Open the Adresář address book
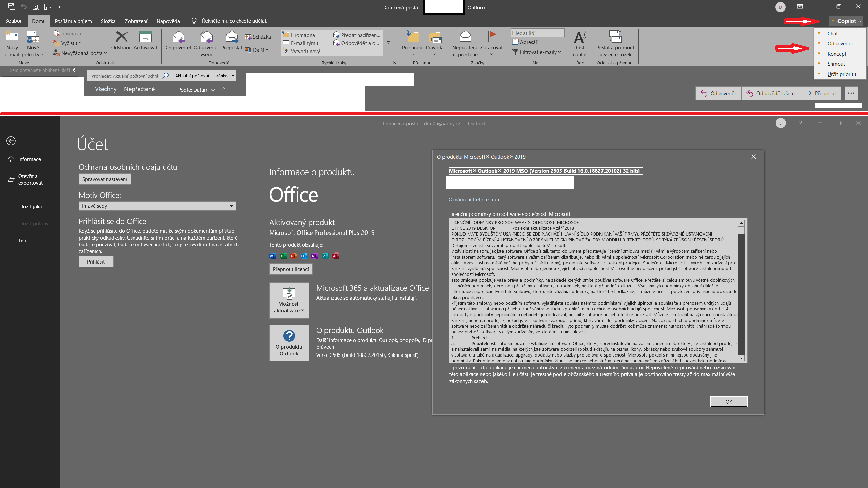 click(525, 42)
